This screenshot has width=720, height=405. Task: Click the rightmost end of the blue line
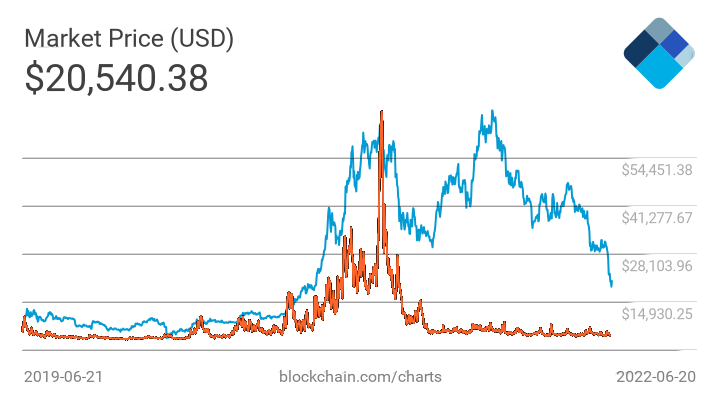611,286
